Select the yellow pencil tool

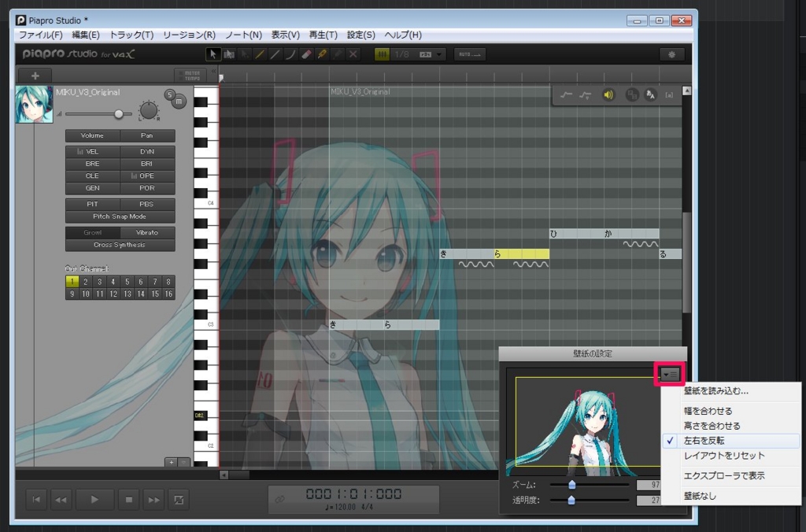260,54
